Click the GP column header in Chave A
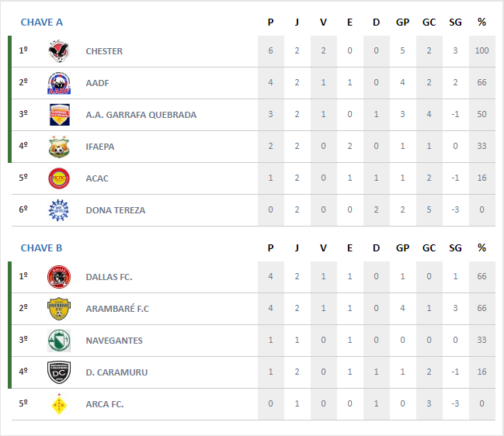The width and height of the screenshot is (504, 436). (402, 22)
